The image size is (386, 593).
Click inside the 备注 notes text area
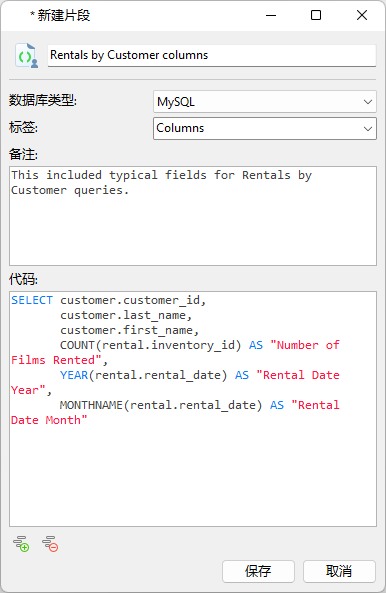193,216
